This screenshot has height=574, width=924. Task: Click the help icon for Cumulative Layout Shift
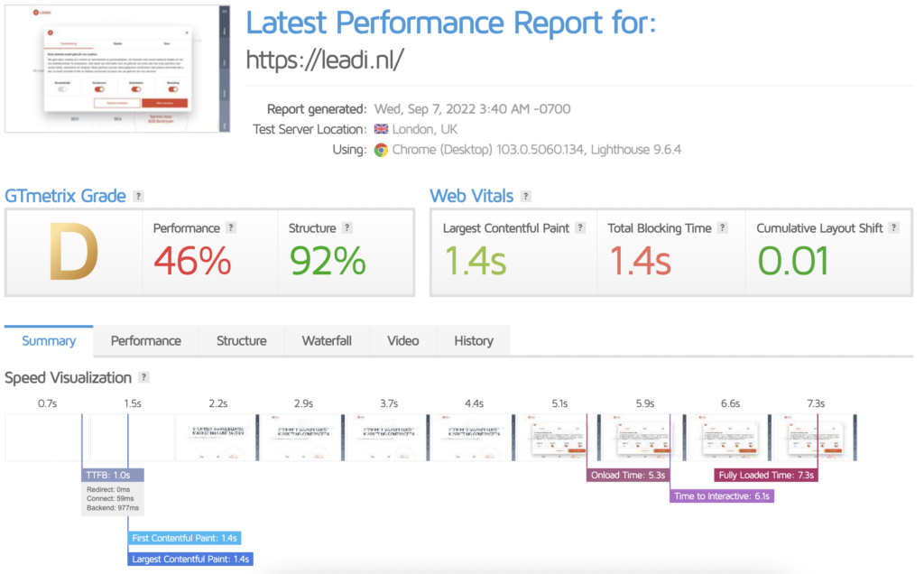(894, 228)
